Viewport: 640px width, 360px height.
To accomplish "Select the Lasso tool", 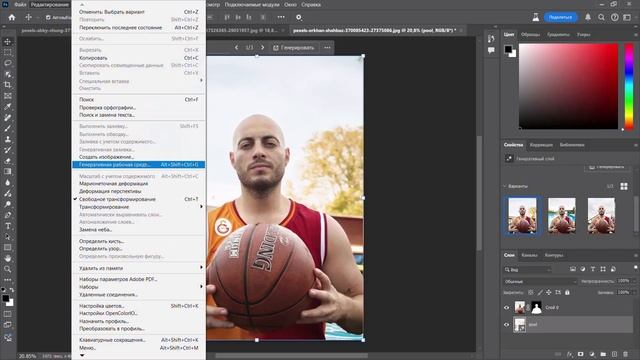I will pos(8,63).
